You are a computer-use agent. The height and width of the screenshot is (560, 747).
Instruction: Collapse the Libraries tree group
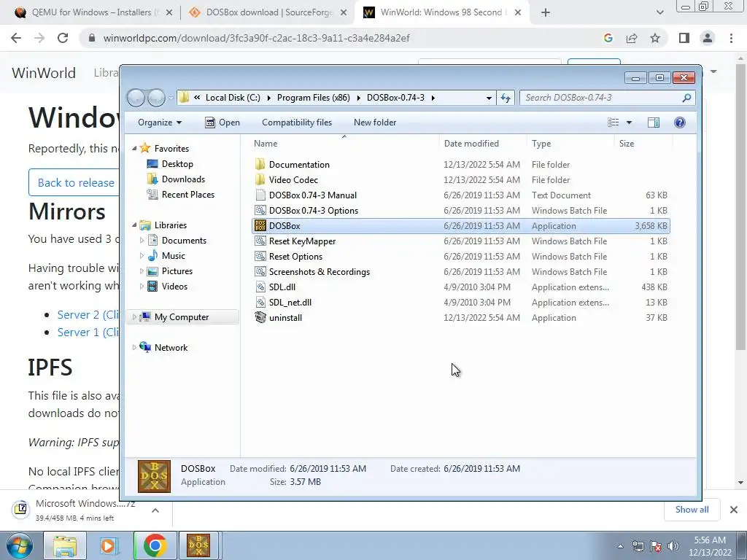[x=134, y=225]
